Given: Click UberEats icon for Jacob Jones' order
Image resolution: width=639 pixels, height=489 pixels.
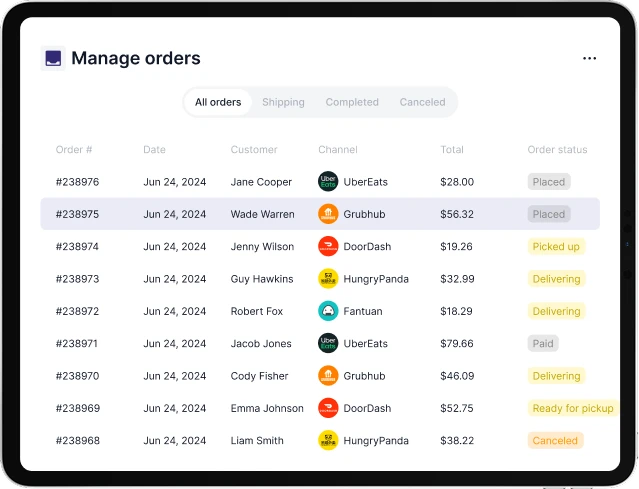Looking at the screenshot, I should [x=328, y=344].
